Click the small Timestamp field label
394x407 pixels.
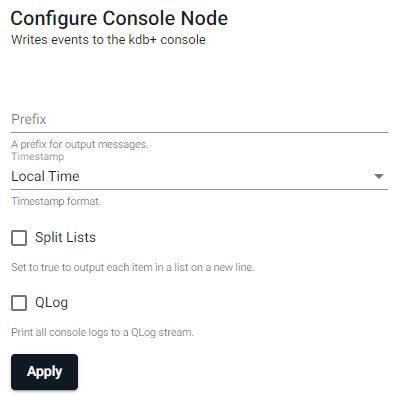pos(38,156)
